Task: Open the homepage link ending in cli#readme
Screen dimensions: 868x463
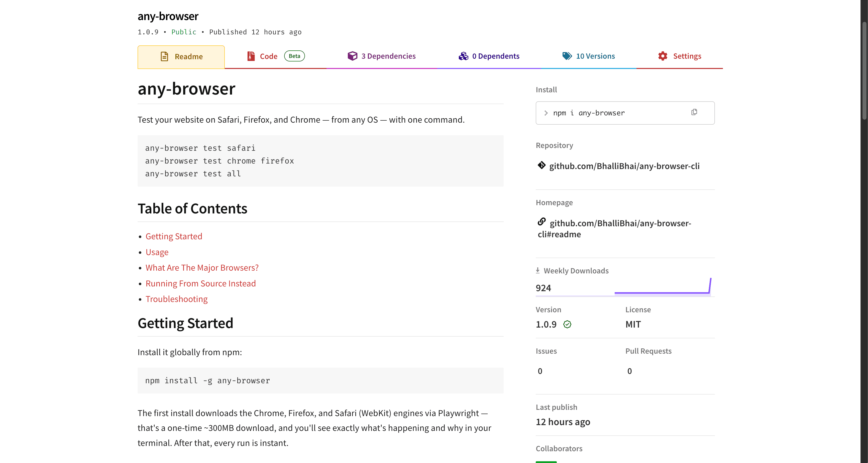Action: 614,229
